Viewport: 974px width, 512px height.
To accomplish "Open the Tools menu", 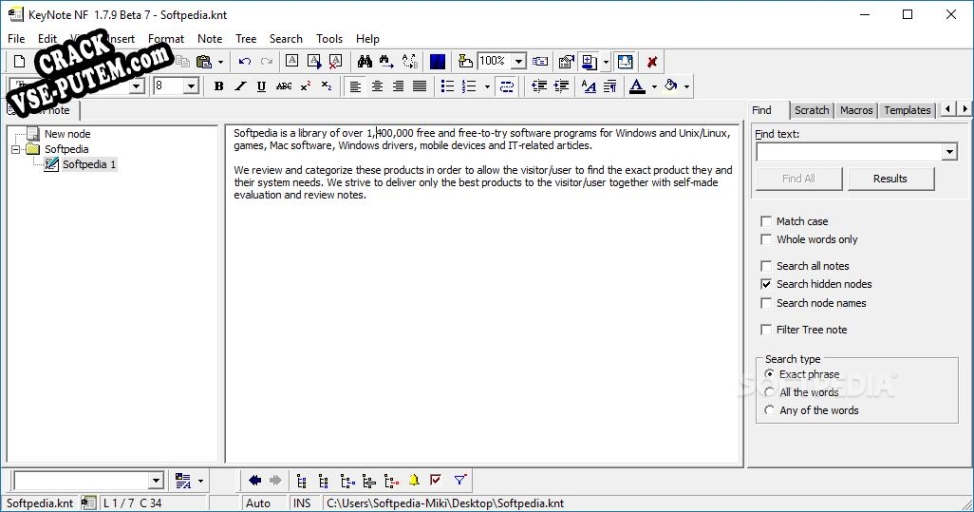I will point(329,39).
